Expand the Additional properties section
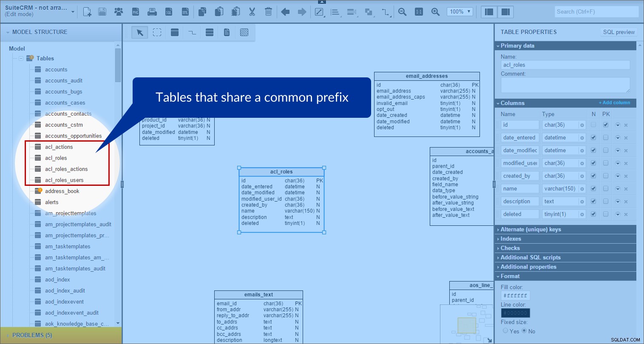 pos(565,267)
